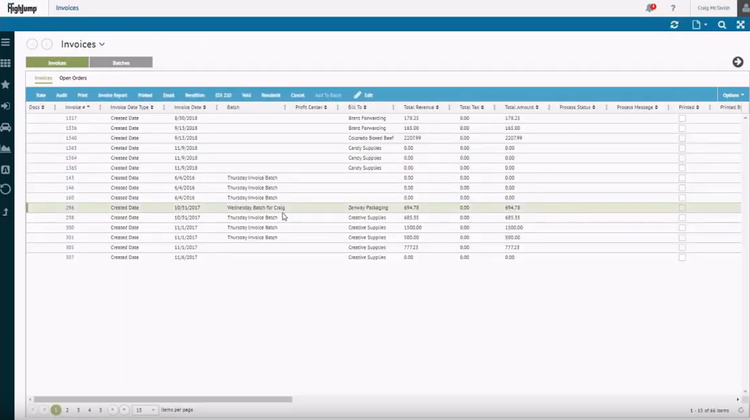Click the refresh icon in blue bar
The image size is (750, 420).
[674, 25]
